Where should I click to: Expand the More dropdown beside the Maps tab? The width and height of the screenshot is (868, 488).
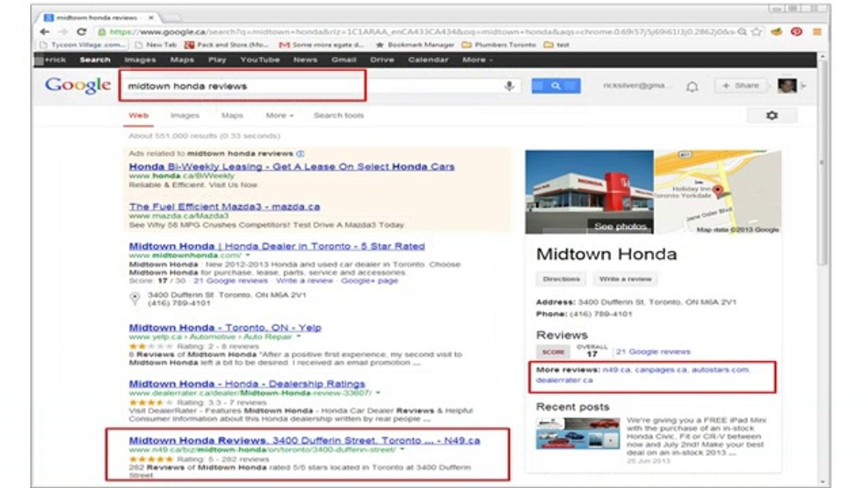(x=279, y=116)
